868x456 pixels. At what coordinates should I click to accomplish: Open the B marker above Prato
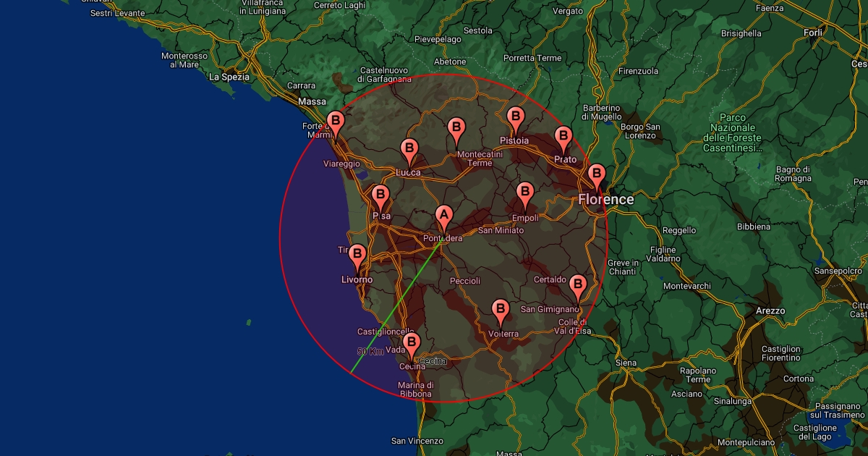563,137
